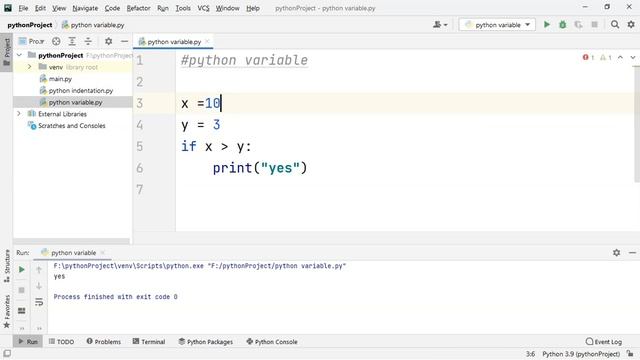Collapse all in Project panel
This screenshot has width=640, height=360.
[88, 41]
